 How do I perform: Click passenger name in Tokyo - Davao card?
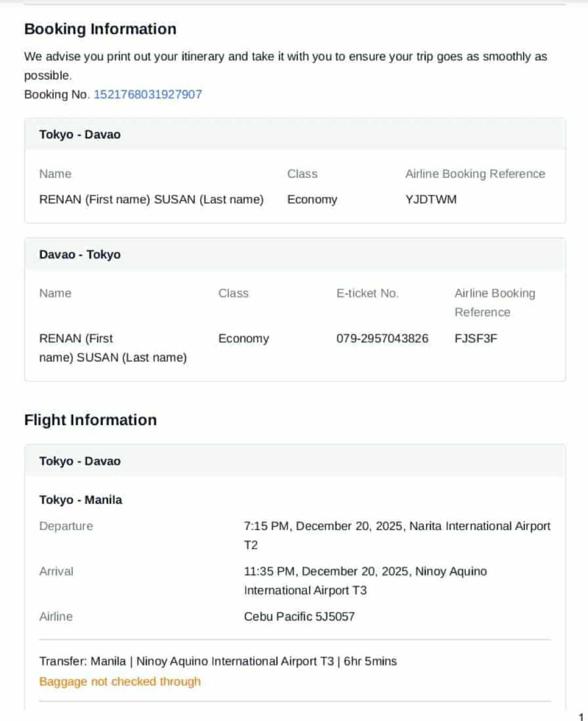pyautogui.click(x=151, y=200)
